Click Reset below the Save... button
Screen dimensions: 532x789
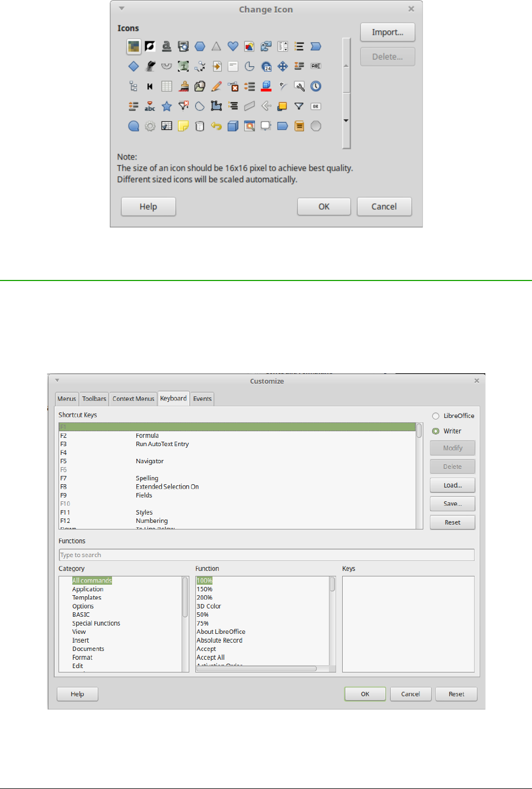(x=453, y=522)
